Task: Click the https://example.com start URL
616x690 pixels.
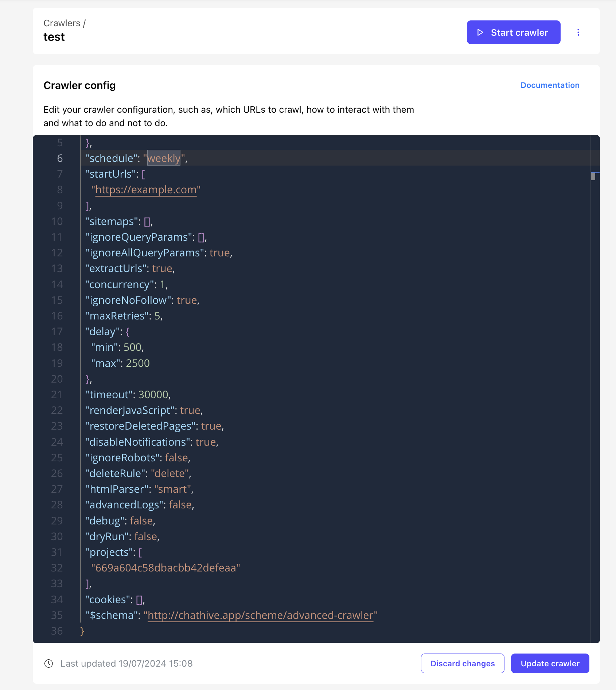Action: coord(146,190)
